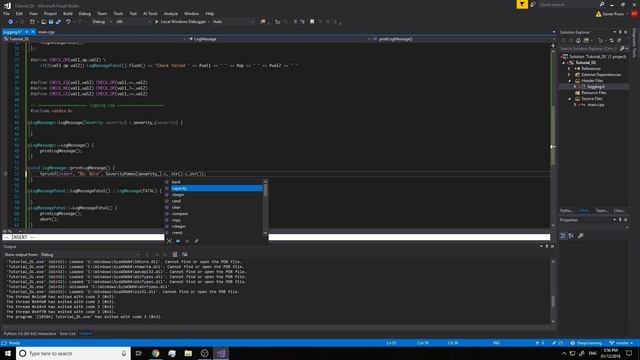Expand the References node
This screenshot has height=360, width=640.
pyautogui.click(x=569, y=69)
